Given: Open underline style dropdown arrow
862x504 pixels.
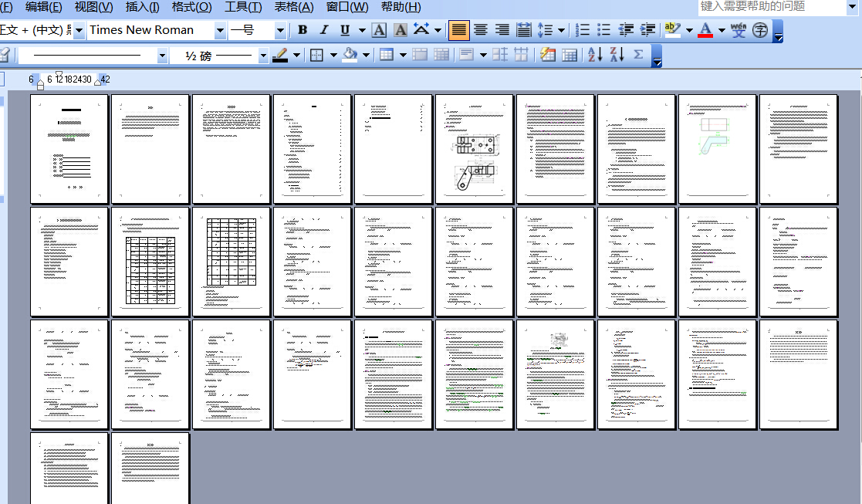Looking at the screenshot, I should click(362, 30).
